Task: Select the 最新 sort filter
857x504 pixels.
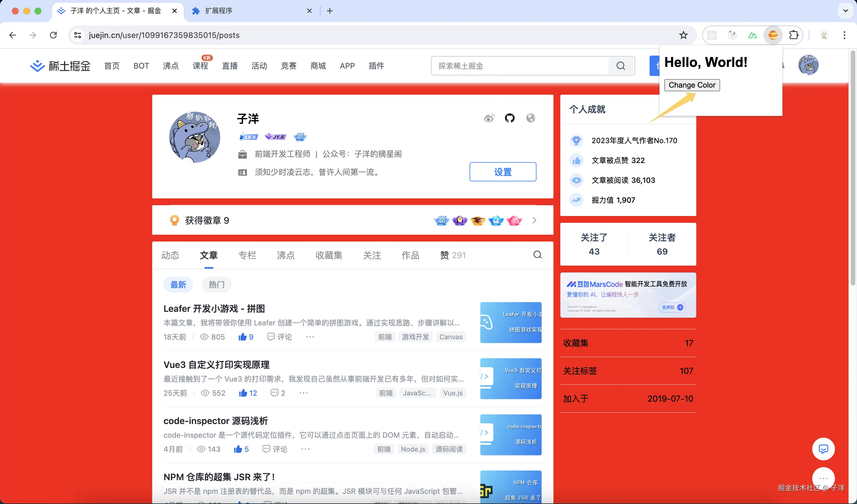Action: (178, 285)
